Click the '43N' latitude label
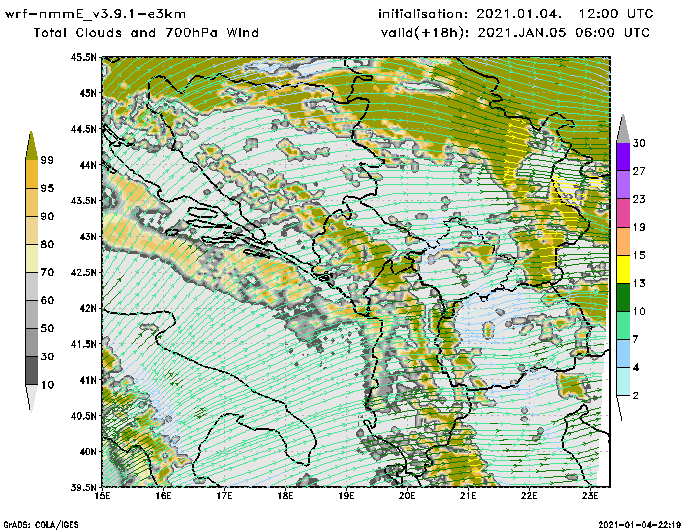Screen dimensions: 700x530 tap(88, 236)
